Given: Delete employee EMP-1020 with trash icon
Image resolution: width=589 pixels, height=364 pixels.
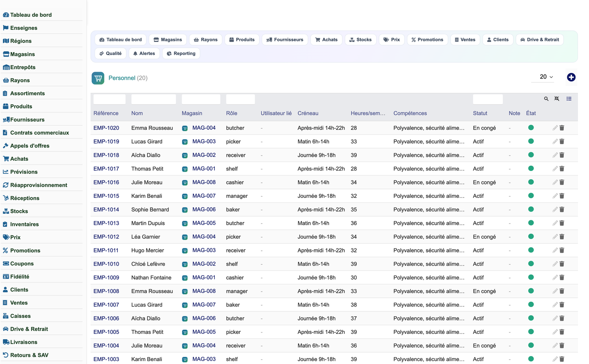Looking at the screenshot, I should pyautogui.click(x=562, y=128).
